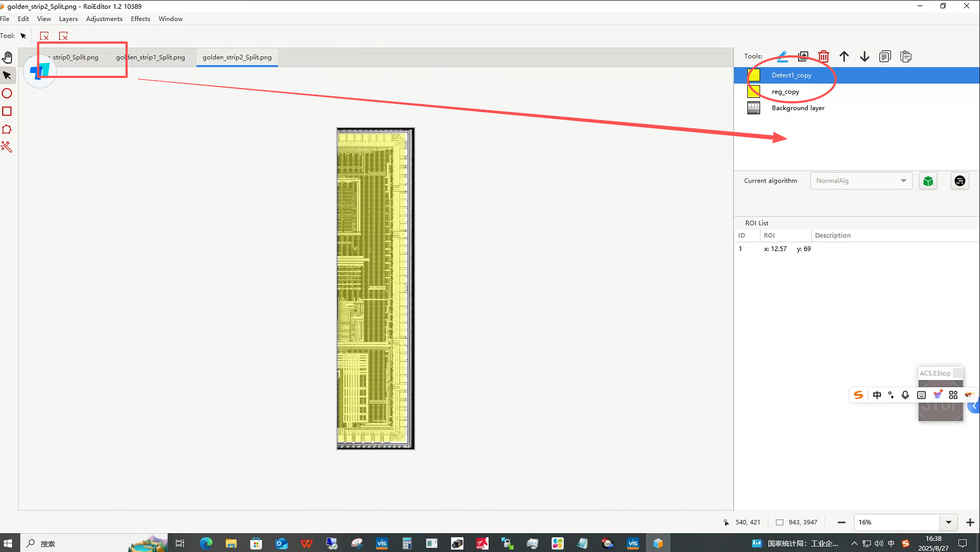Select the circle ROI tool

pyautogui.click(x=7, y=93)
